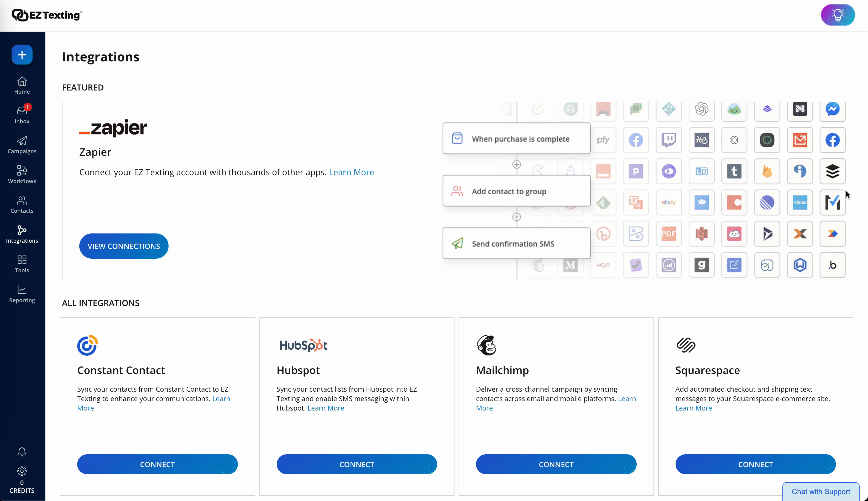868x501 pixels.
Task: Open the Reporting section
Action: (22, 294)
